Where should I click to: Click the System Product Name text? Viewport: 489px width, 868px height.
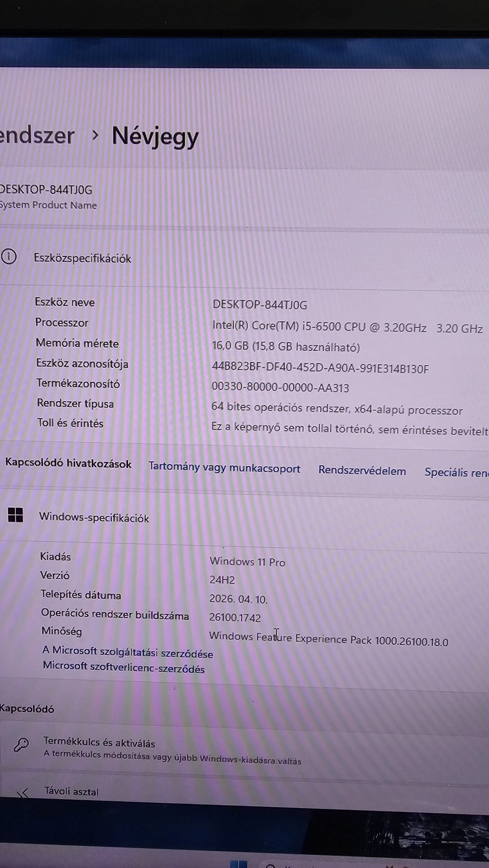point(48,205)
